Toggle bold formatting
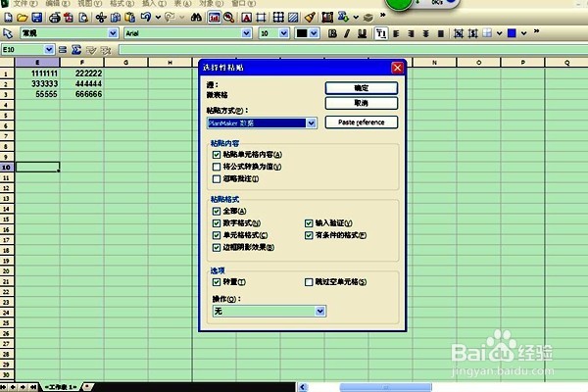Viewport: 588px width, 392px height. pyautogui.click(x=332, y=33)
